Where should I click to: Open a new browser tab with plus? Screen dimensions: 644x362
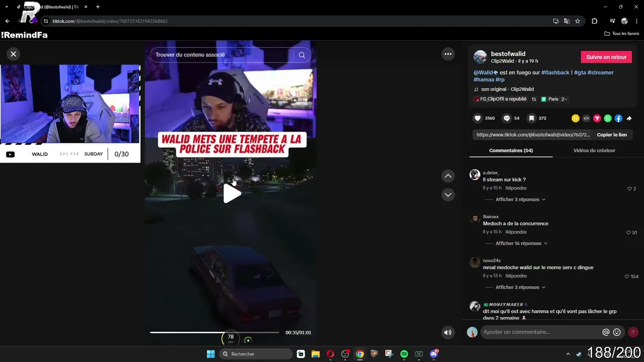pos(98,7)
